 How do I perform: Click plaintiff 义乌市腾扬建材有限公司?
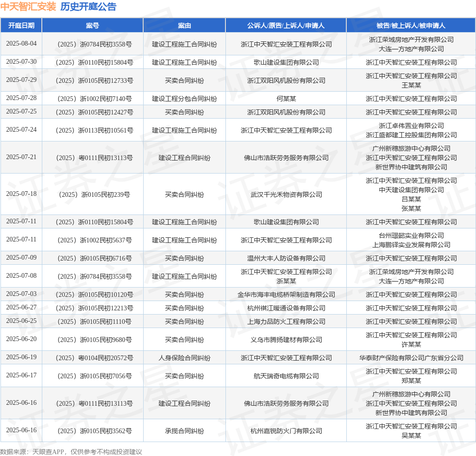point(286,340)
